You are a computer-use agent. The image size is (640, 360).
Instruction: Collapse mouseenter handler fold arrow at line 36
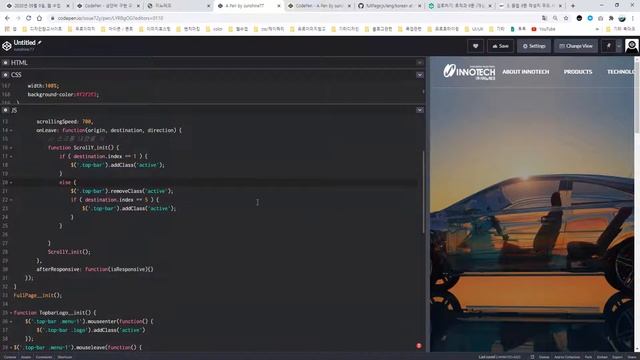point(11,322)
